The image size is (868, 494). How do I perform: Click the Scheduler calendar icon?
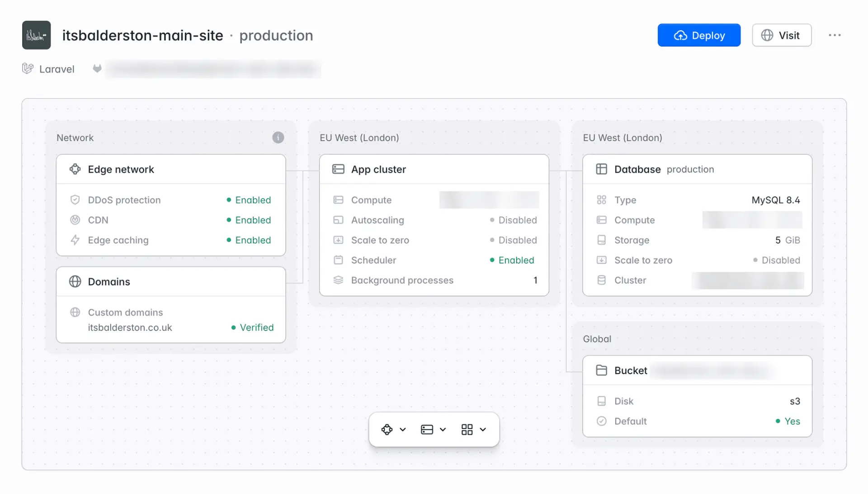coord(338,260)
